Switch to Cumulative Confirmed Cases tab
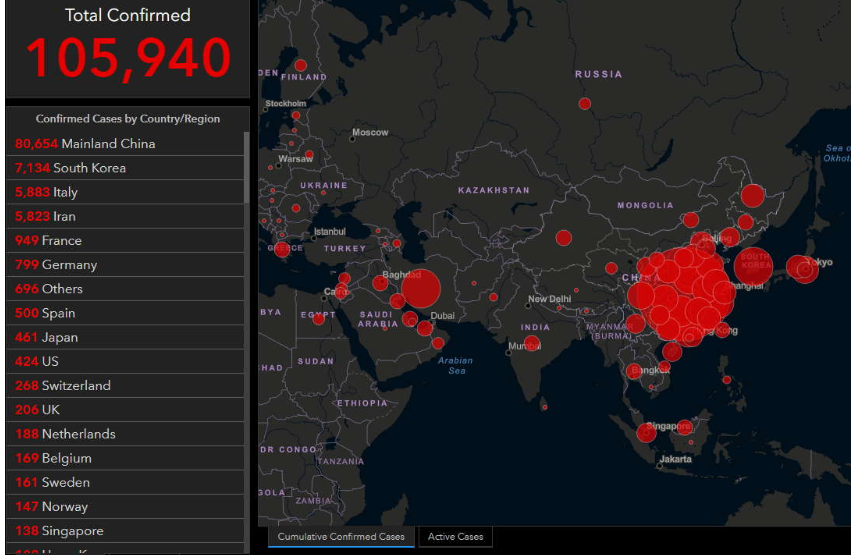Viewport: 851px width, 555px height. (x=341, y=537)
